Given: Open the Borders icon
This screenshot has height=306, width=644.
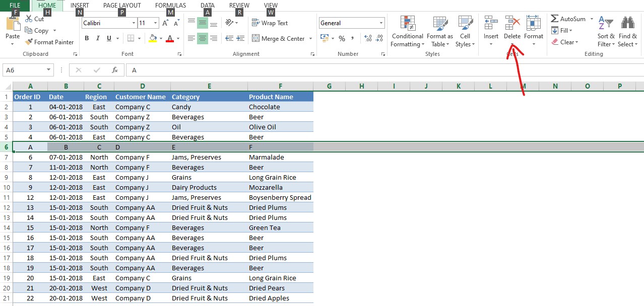Looking at the screenshot, I should click(131, 38).
